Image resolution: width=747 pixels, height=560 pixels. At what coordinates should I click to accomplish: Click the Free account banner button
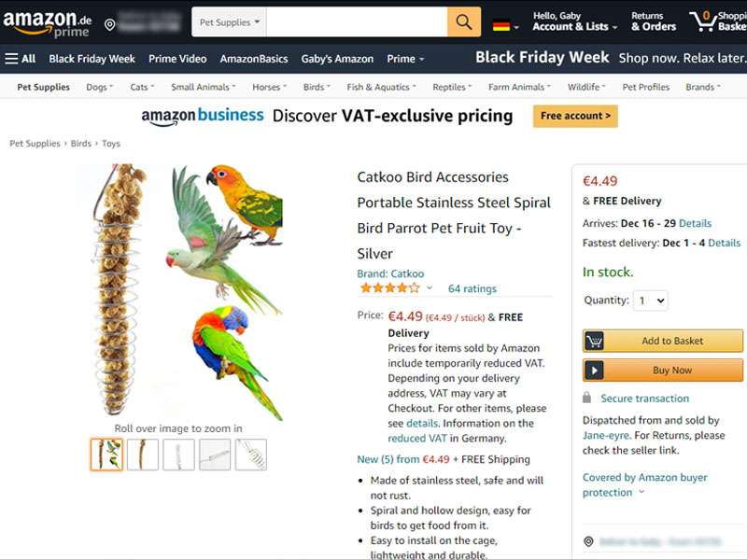point(575,116)
